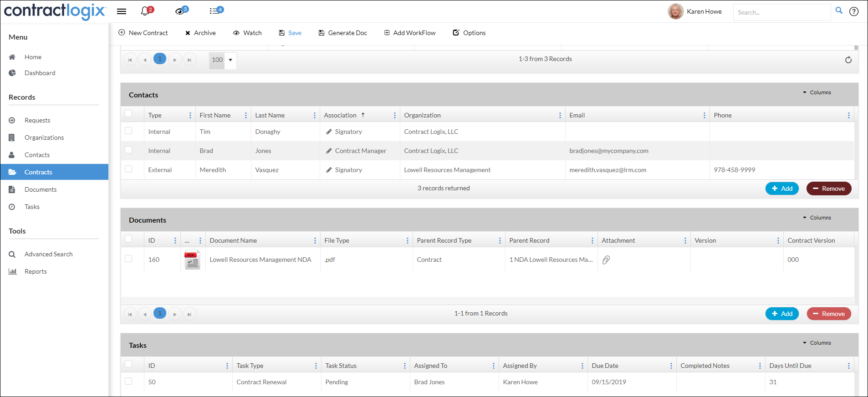Expand Columns dropdown in Documents panel

(817, 218)
